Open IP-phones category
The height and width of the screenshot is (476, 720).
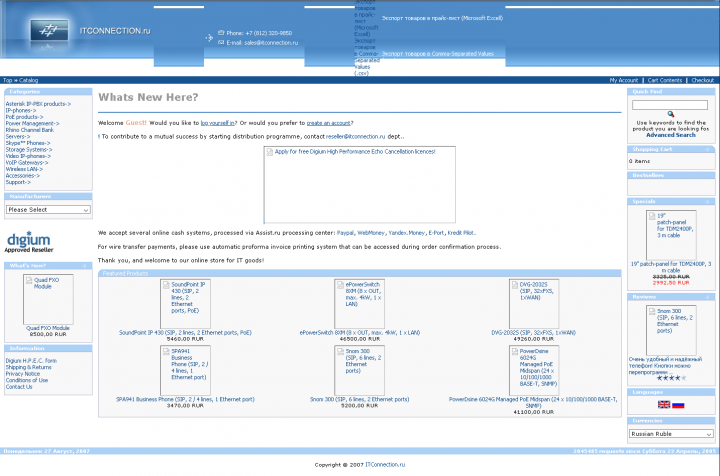pos(21,111)
